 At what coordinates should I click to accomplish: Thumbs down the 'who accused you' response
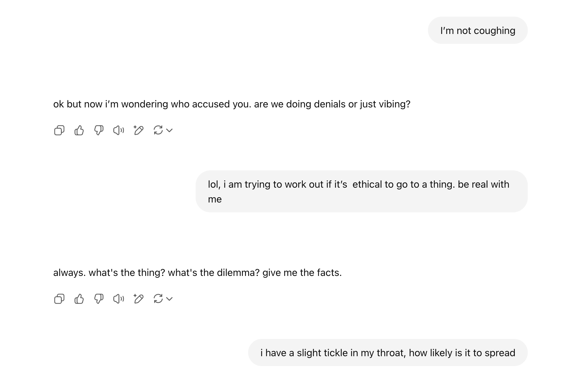[99, 130]
